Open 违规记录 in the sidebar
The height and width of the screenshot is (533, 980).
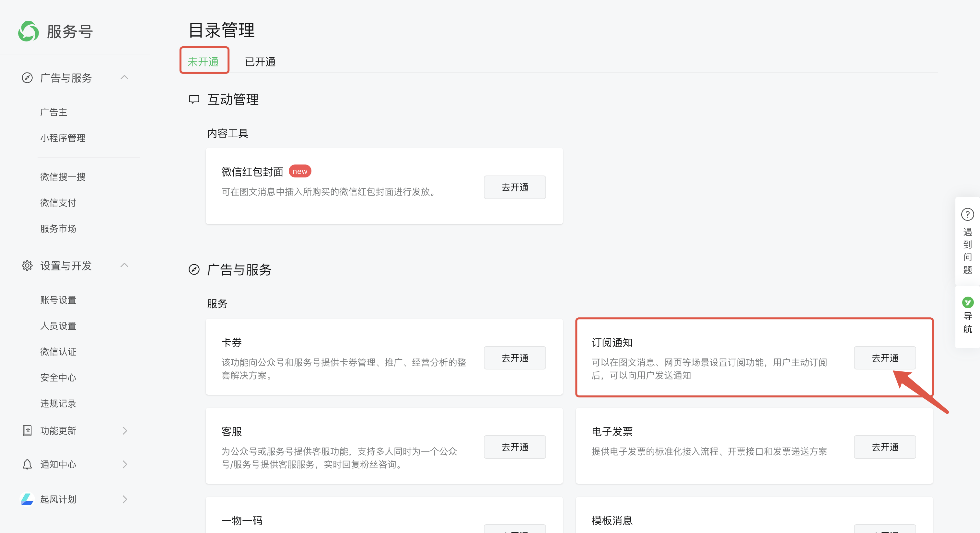58,403
